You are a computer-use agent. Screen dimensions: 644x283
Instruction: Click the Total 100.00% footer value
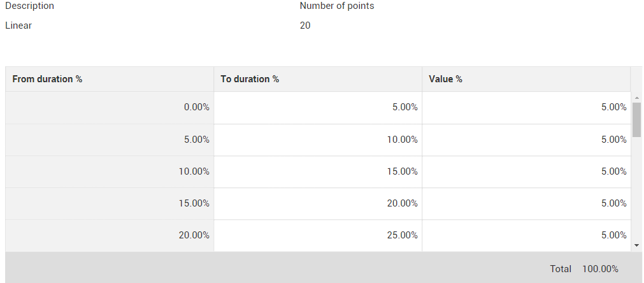[599, 269]
